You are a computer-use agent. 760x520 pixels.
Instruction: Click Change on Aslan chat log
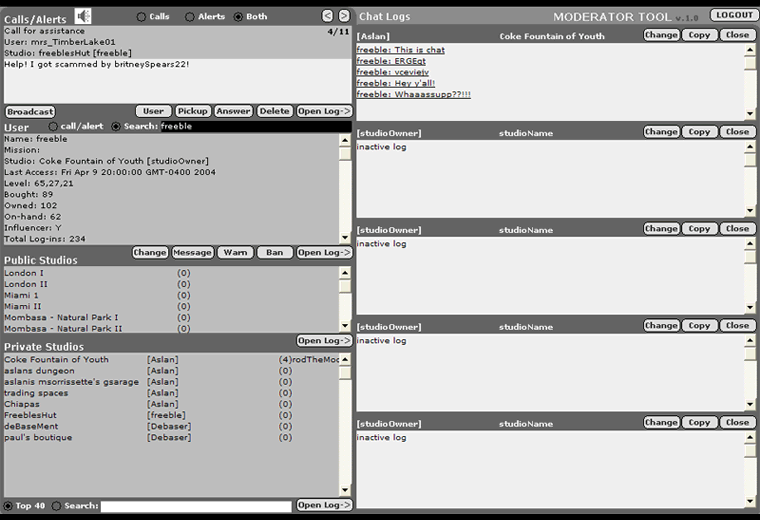pyautogui.click(x=661, y=35)
